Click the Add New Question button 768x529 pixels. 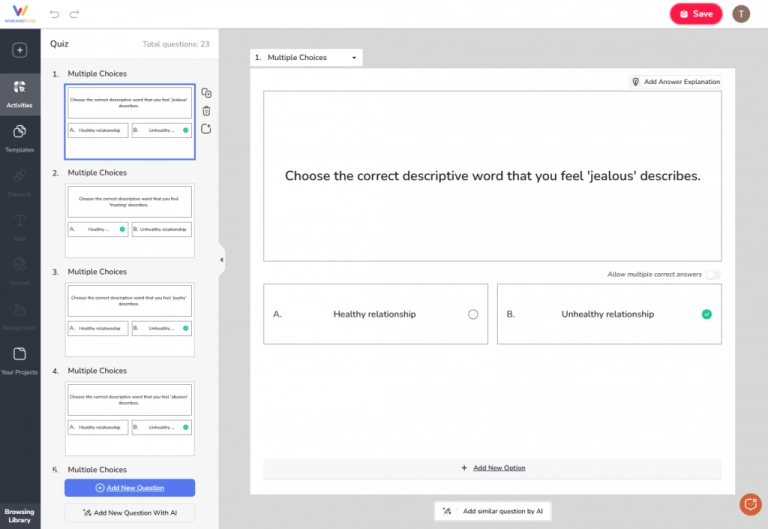click(x=130, y=488)
